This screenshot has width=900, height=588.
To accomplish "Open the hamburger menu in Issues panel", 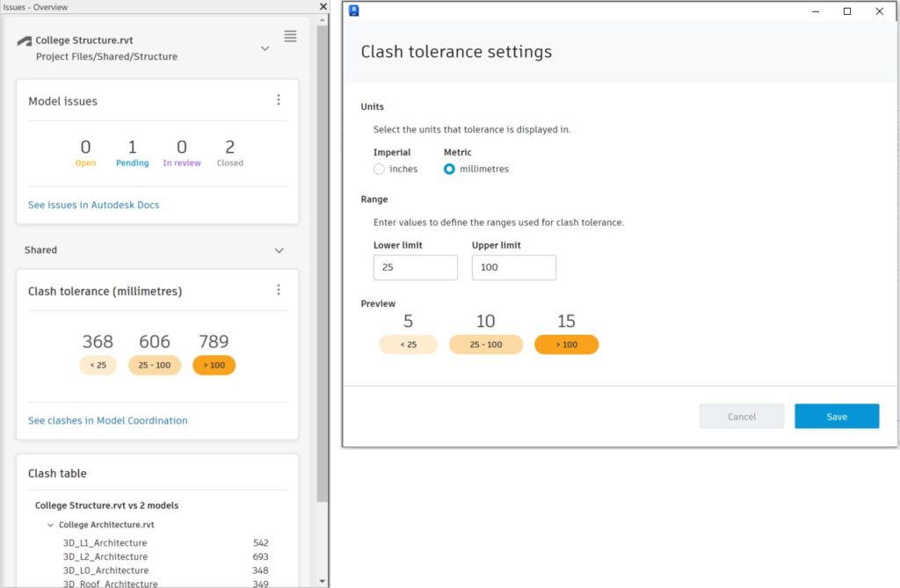I will [290, 36].
